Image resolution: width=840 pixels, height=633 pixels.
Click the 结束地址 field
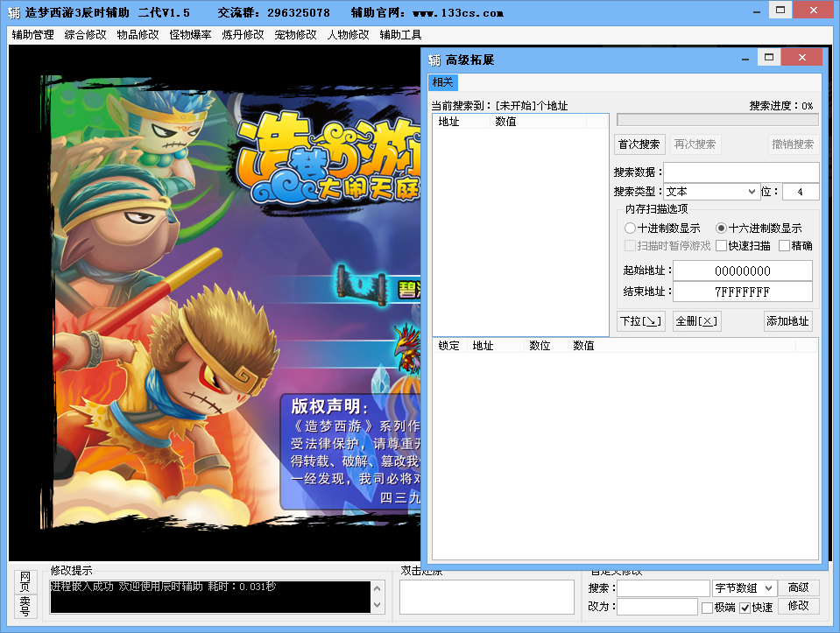(x=743, y=292)
